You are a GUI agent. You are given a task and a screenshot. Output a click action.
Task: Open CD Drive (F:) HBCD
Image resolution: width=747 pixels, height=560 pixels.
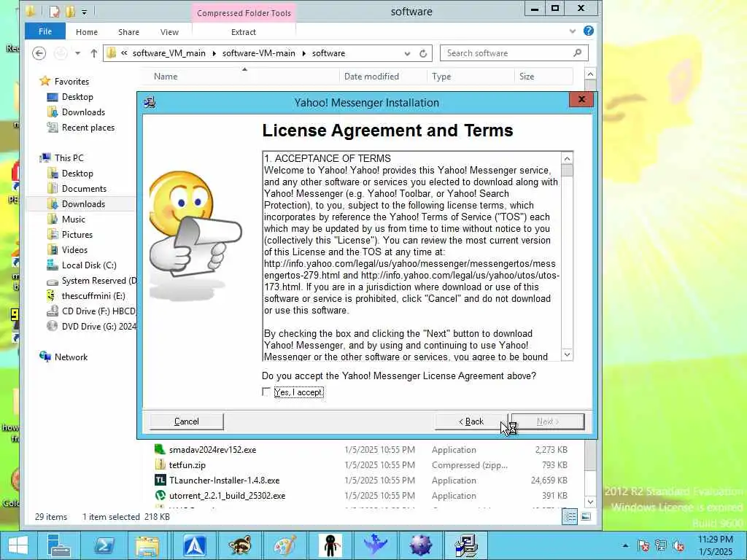pyautogui.click(x=98, y=311)
